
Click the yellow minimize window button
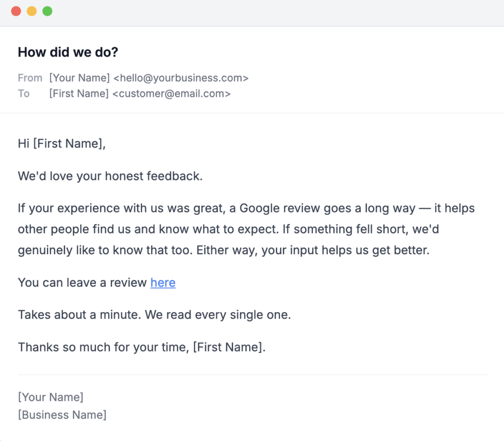31,11
